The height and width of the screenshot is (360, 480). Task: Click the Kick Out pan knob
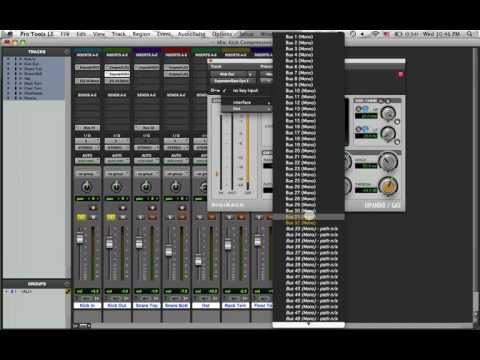click(116, 187)
